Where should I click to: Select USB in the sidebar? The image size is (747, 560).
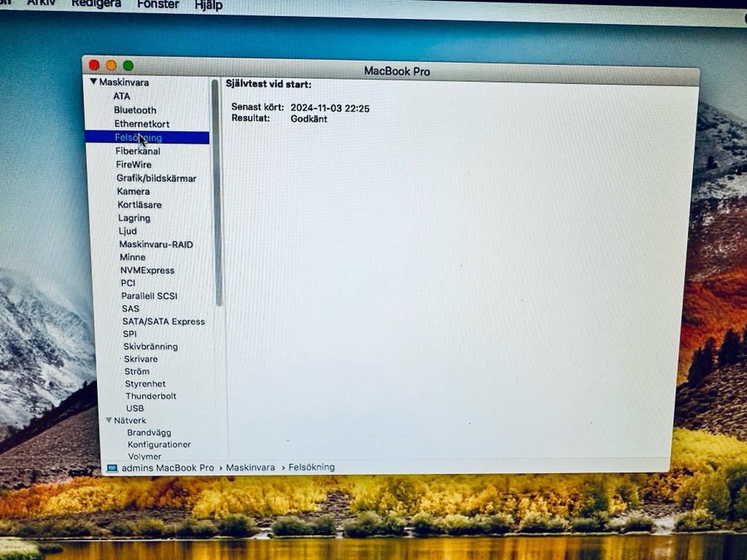[x=134, y=408]
